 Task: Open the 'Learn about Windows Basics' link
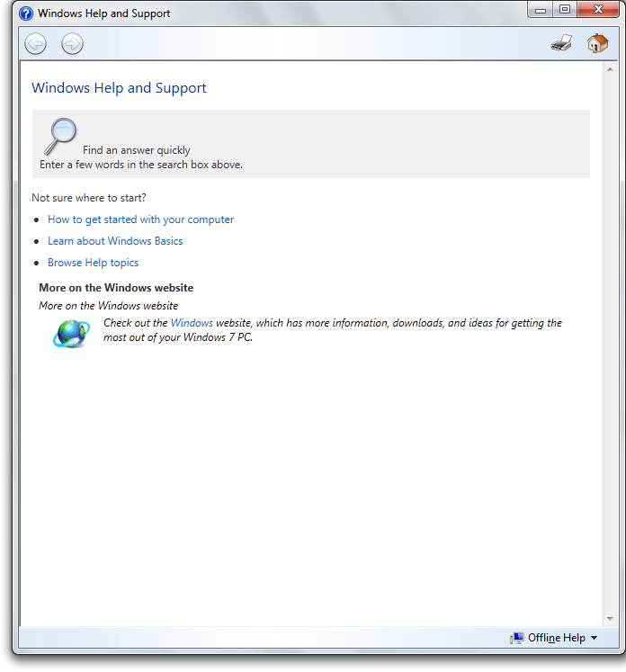click(x=115, y=241)
